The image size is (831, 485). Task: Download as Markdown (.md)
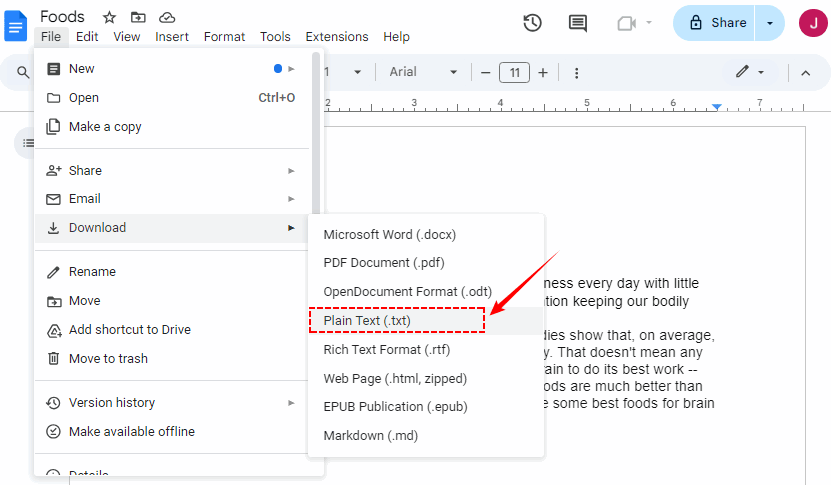click(426, 436)
